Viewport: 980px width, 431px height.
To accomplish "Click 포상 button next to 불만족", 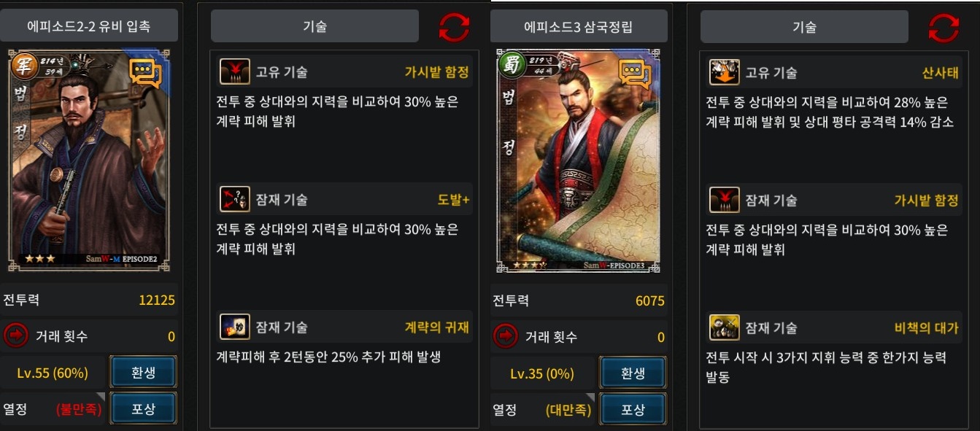I will [x=143, y=409].
